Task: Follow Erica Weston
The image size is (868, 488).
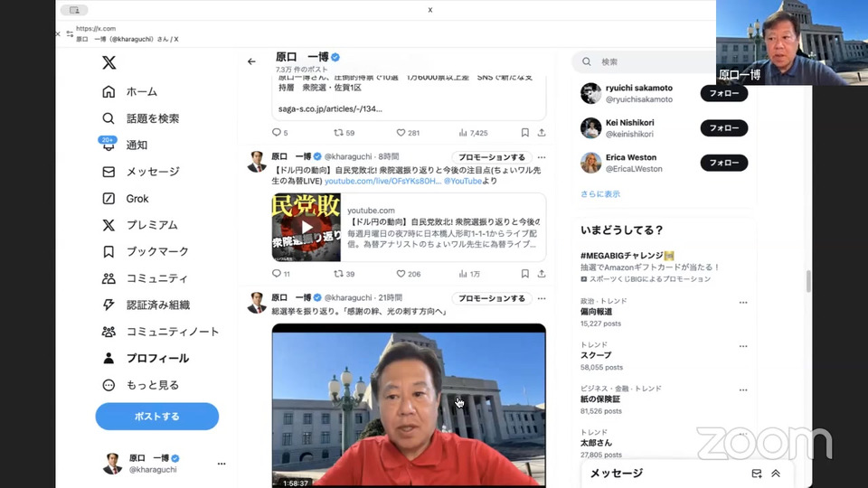Action: (724, 163)
